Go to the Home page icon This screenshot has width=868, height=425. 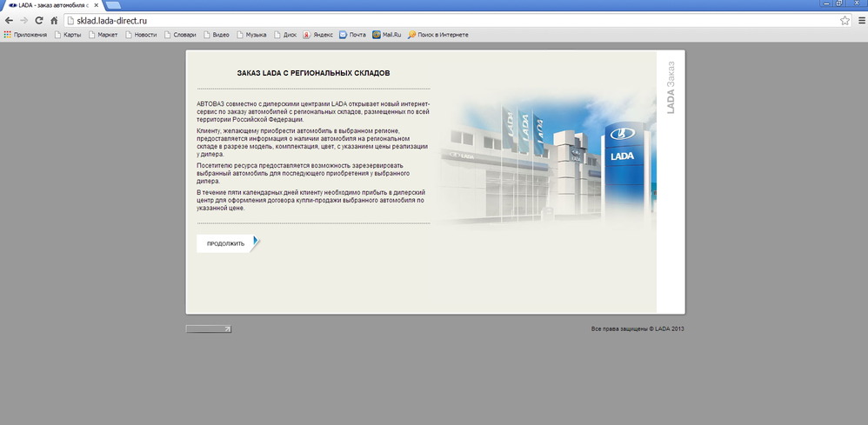(54, 21)
